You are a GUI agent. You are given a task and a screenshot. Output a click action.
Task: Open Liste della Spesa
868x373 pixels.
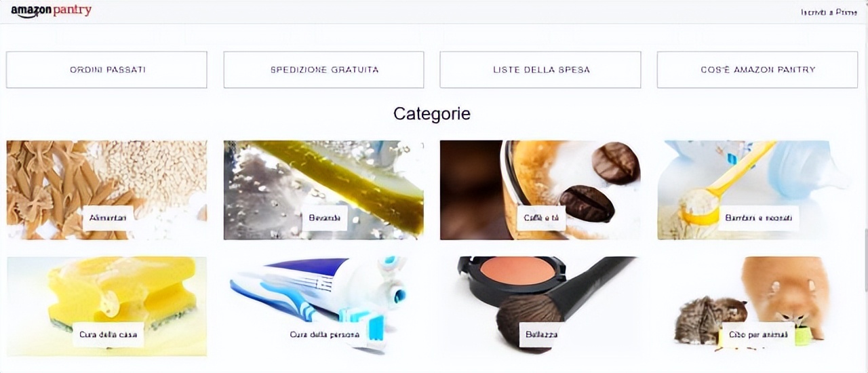pyautogui.click(x=540, y=70)
